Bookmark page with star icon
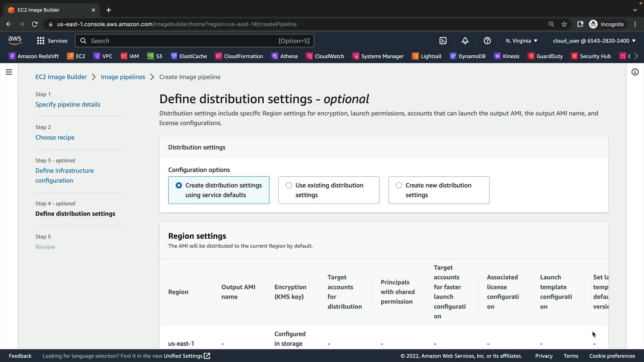This screenshot has height=362, width=644. [564, 24]
